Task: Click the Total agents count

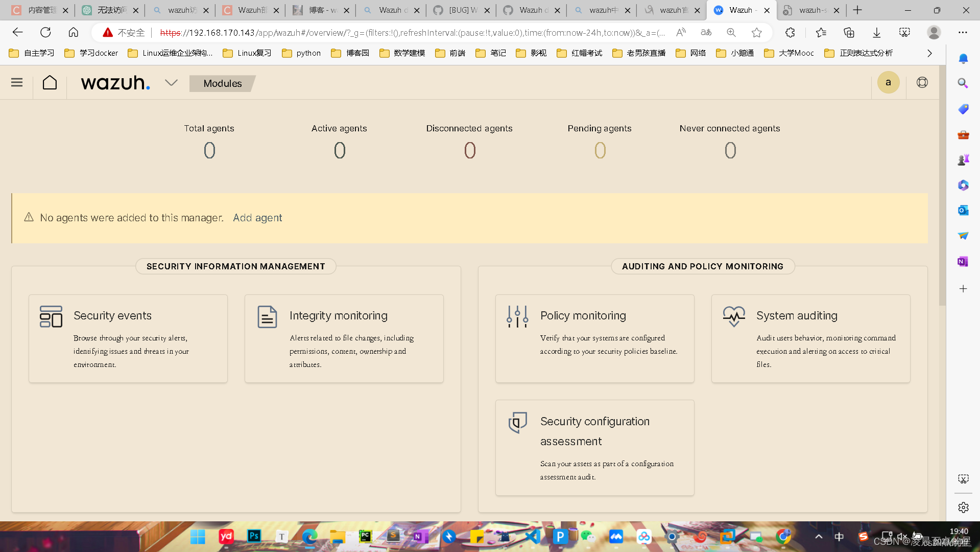Action: pyautogui.click(x=209, y=150)
